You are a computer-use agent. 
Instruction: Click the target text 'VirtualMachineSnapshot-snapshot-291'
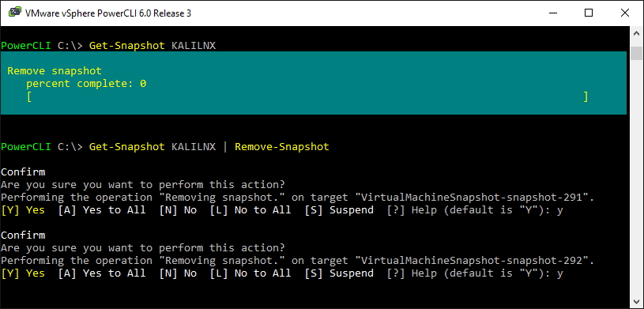pyautogui.click(x=472, y=198)
